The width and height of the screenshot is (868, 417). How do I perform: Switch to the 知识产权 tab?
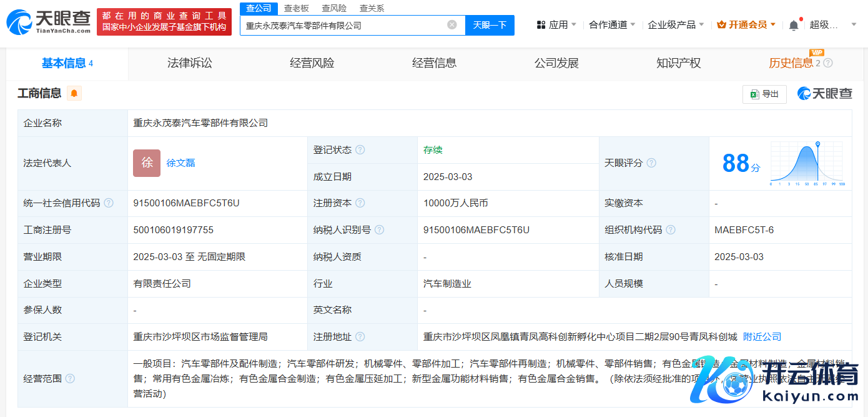pos(678,63)
